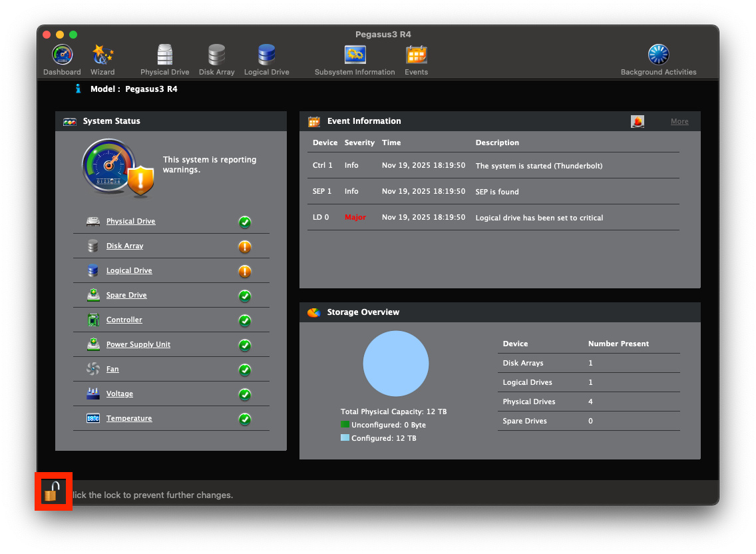
Task: Open the Controller status link
Action: click(124, 320)
